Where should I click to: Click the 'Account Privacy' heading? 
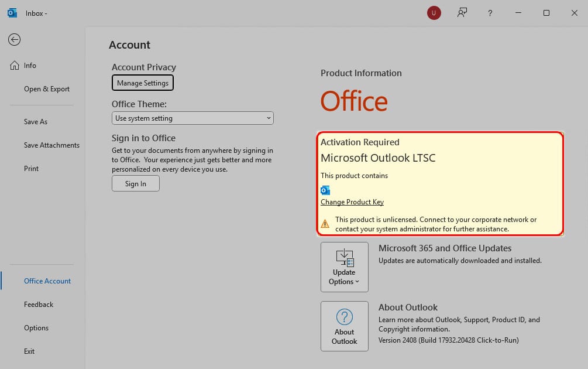[x=144, y=67]
